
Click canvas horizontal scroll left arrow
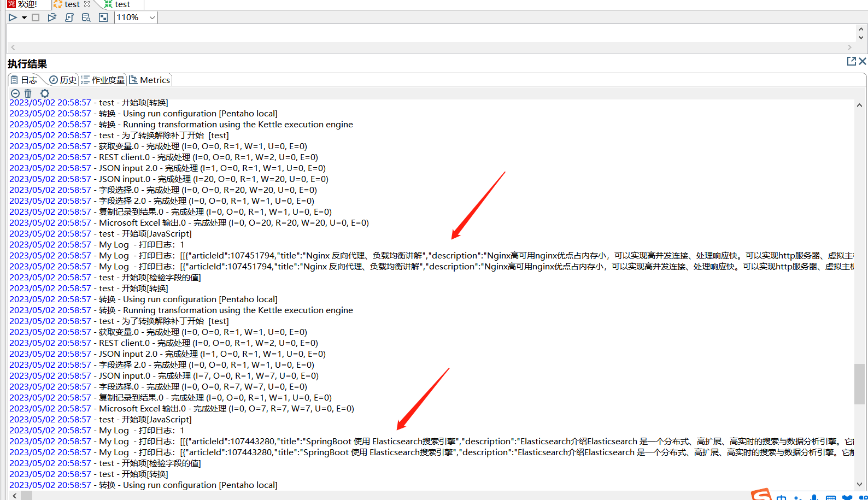[13, 48]
